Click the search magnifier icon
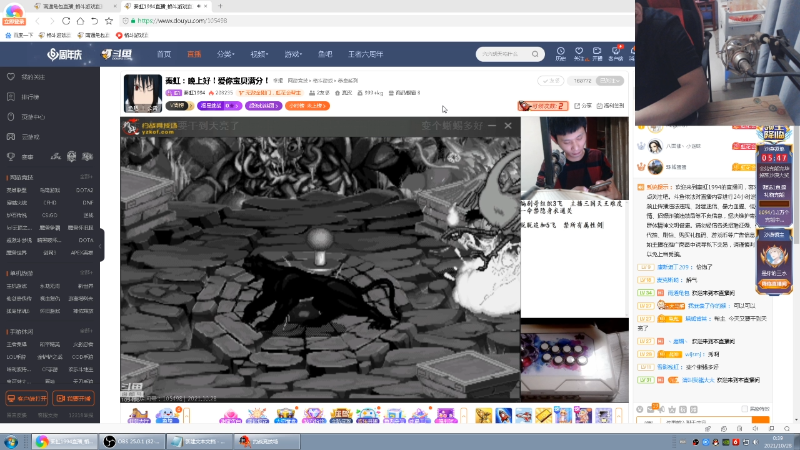The height and width of the screenshot is (450, 800). pos(535,54)
